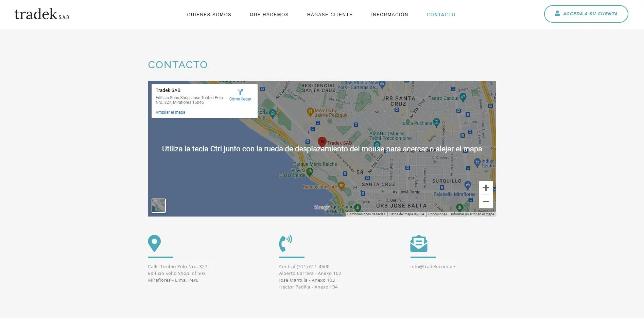Click the Falabella Miraflores shopping marker

468,185
